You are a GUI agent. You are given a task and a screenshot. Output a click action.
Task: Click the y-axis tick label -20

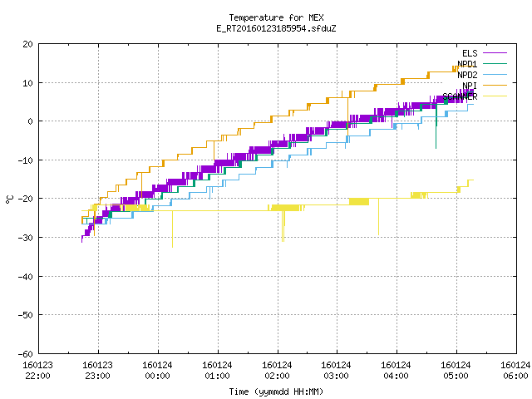26,199
